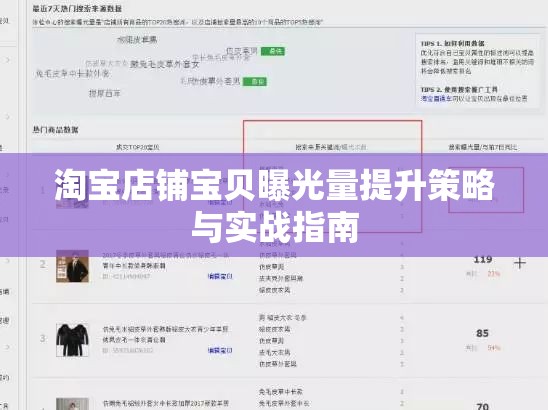This screenshot has width=548, height=410.
Task: Click rank number 3 in product list
Action: pyautogui.click(x=43, y=338)
